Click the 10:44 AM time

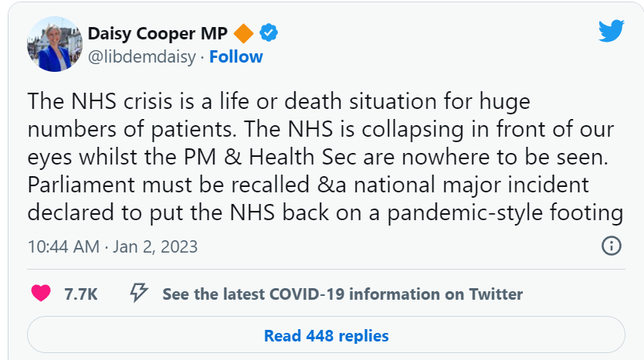63,247
